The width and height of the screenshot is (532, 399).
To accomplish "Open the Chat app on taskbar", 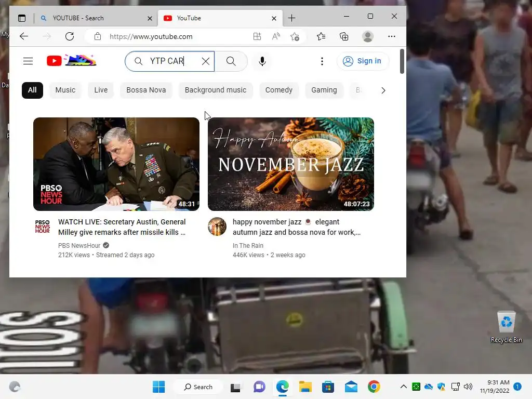I will click(259, 387).
